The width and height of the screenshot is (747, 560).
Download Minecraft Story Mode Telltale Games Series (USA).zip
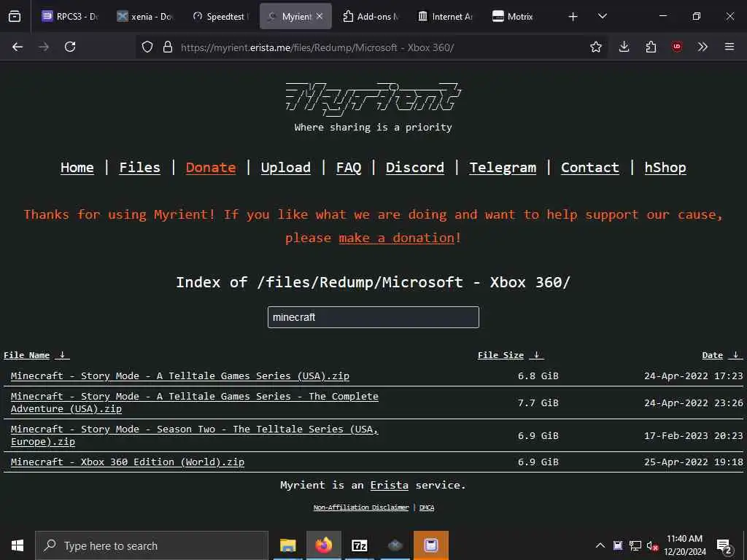[x=180, y=376]
